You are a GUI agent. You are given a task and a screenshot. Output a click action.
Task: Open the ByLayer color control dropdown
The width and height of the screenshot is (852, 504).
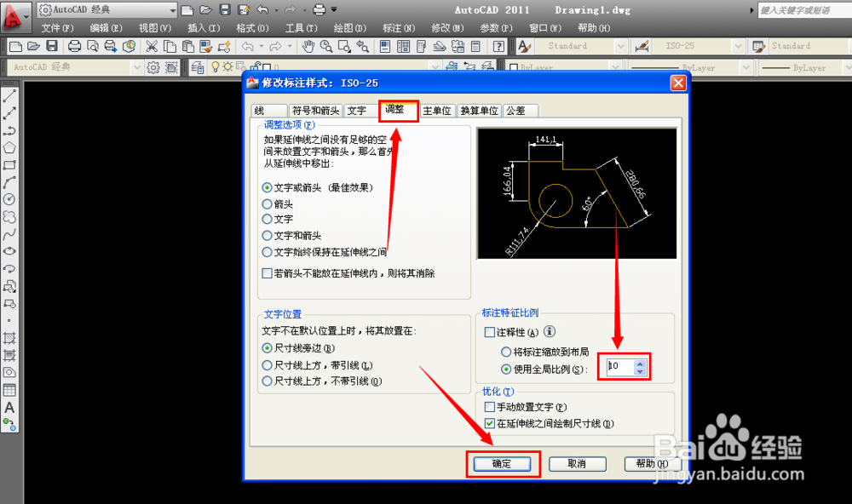615,68
